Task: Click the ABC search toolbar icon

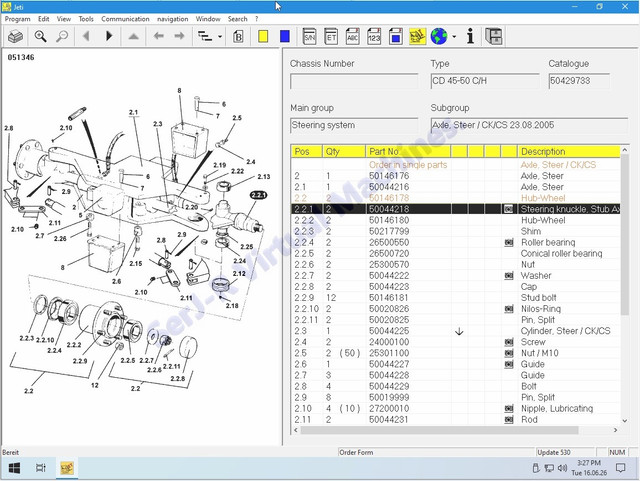Action: (353, 36)
